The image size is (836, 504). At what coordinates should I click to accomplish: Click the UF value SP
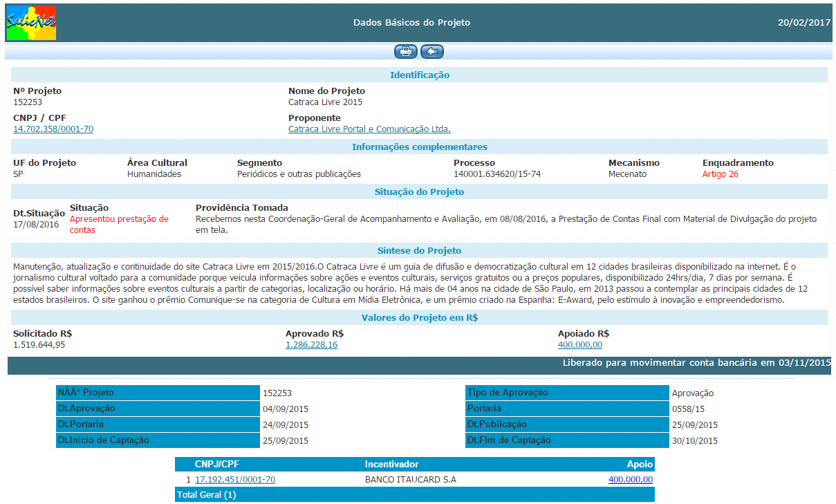[x=19, y=174]
